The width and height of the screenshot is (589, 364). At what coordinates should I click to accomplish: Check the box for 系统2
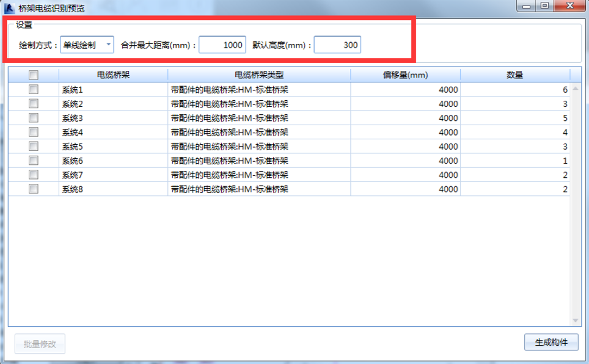coord(34,104)
